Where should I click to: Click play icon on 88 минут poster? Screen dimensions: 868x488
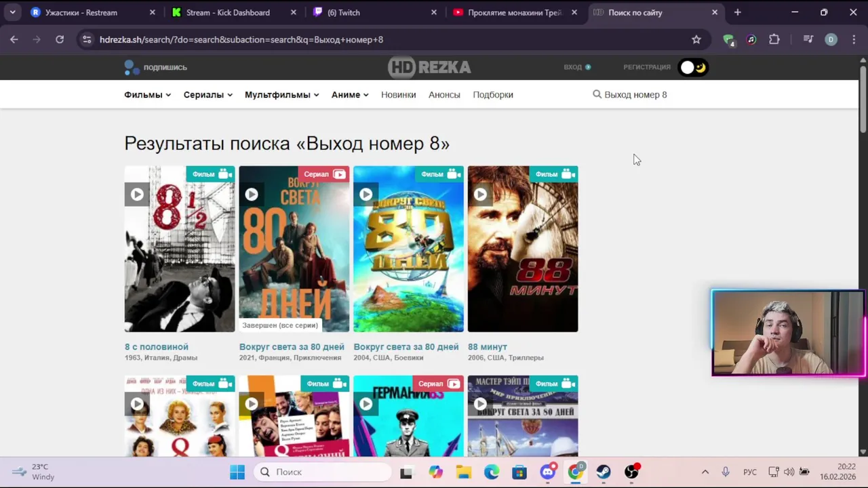pyautogui.click(x=480, y=195)
